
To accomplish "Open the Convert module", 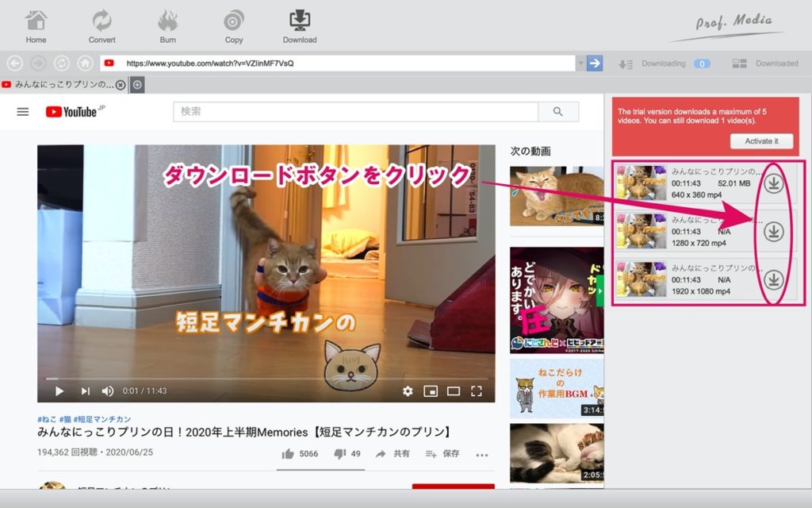I will click(x=101, y=27).
